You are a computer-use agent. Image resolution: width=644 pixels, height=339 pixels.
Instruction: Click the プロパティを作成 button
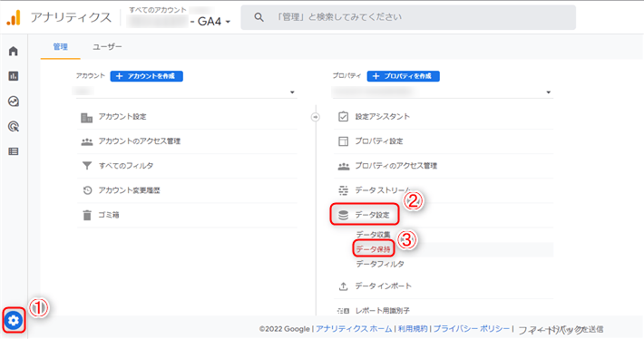point(404,76)
